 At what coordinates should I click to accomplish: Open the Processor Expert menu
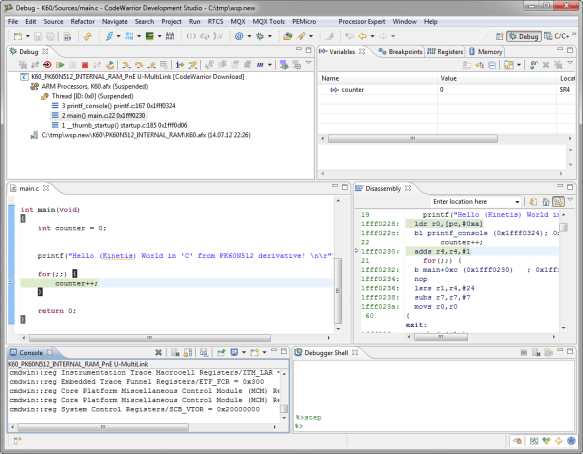361,22
